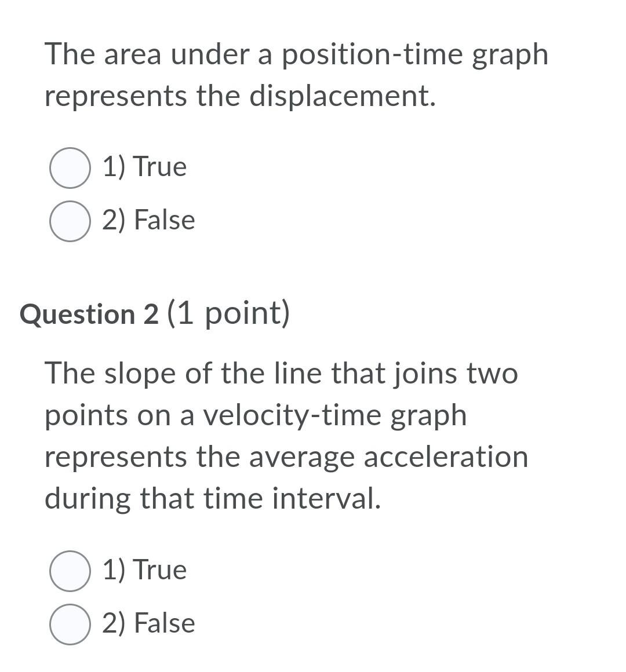Select True for the position-time graph question
Image resolution: width=626 pixels, height=672 pixels.
coord(70,167)
